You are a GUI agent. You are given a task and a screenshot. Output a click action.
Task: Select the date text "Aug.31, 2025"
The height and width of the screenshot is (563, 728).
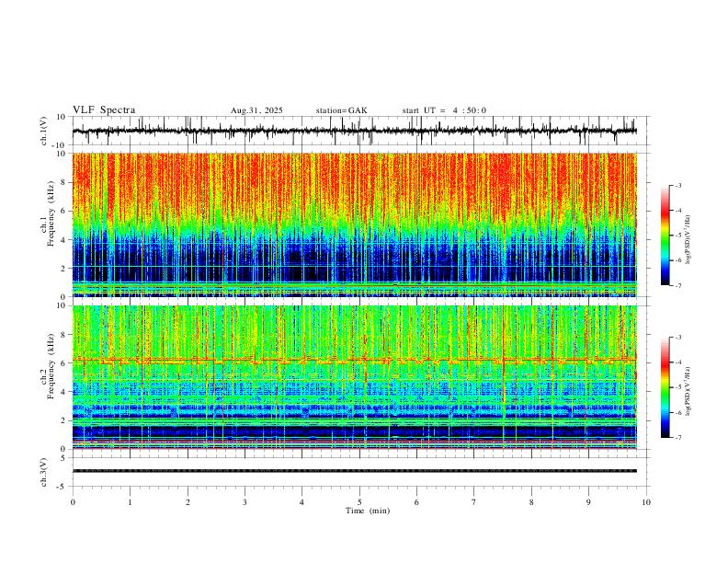(256, 110)
